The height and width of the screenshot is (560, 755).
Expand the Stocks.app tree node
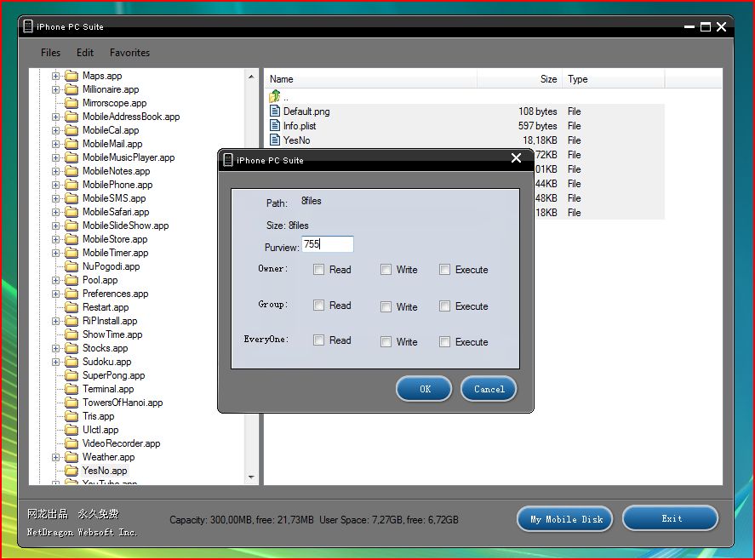point(56,348)
